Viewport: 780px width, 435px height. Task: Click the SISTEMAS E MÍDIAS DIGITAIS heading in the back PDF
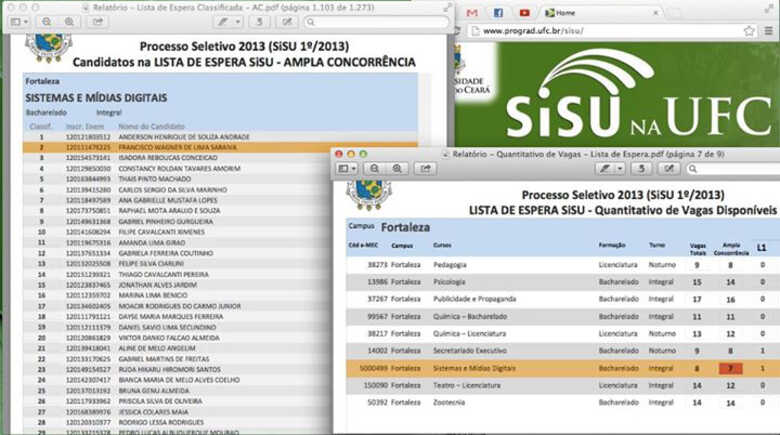pos(96,98)
